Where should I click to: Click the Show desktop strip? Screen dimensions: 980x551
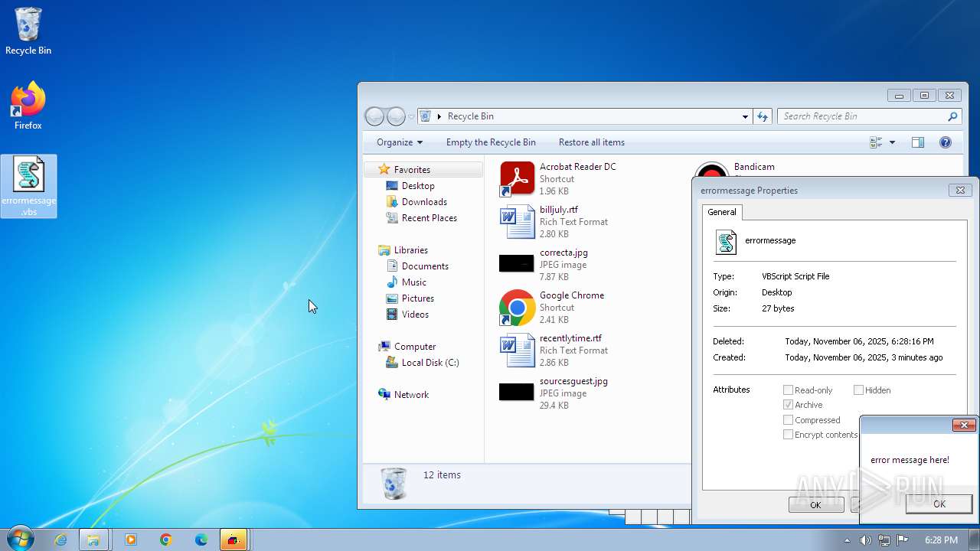974,540
